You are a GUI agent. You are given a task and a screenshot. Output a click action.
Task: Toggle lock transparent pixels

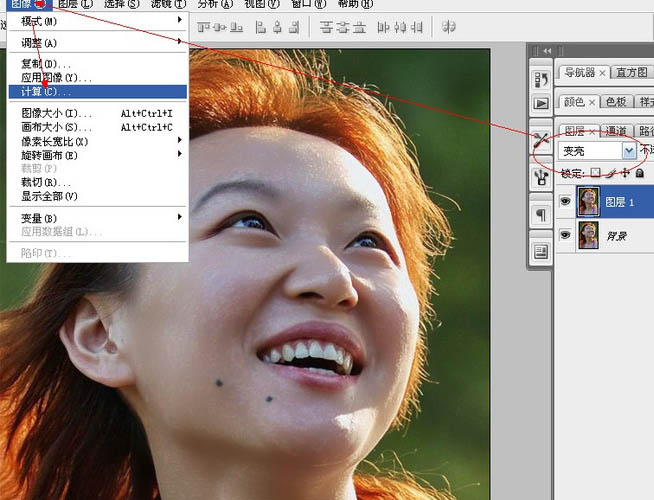(x=595, y=173)
